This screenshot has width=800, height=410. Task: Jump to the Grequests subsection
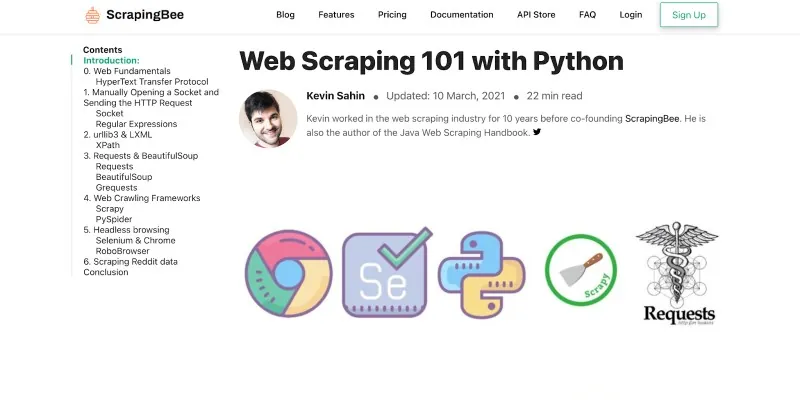tap(116, 188)
